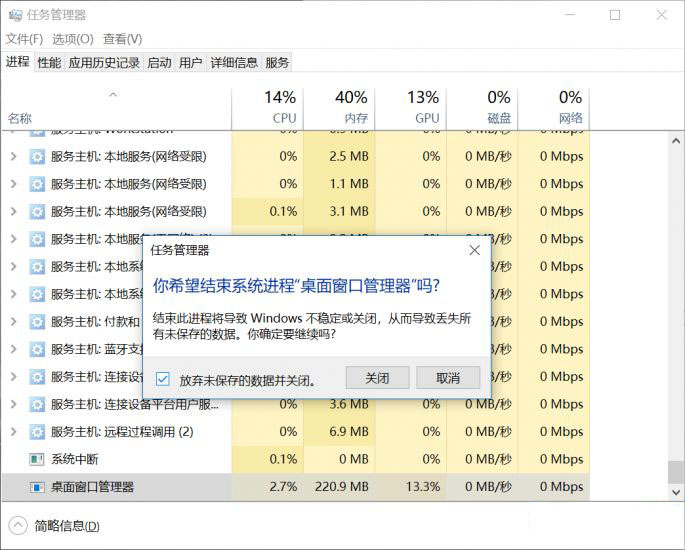
Task: Sort by the 网络 column header
Action: [x=554, y=109]
